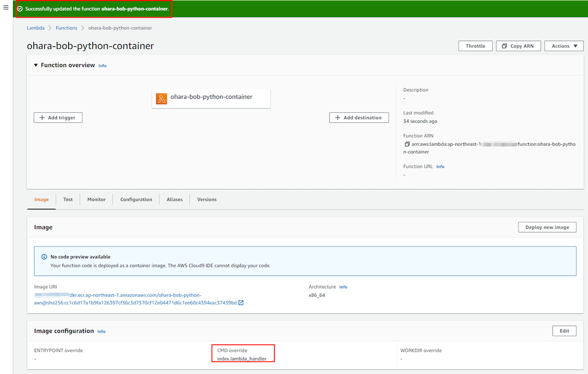Open the image URI external link icon
588x374 pixels.
(241, 303)
